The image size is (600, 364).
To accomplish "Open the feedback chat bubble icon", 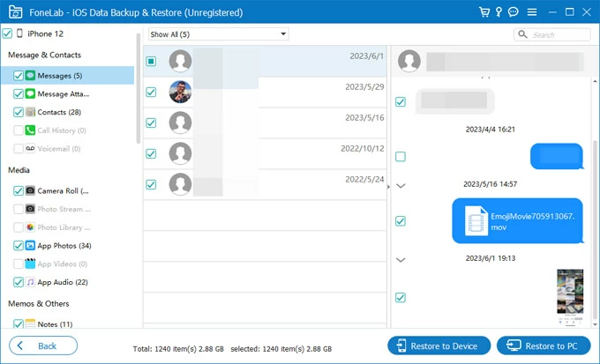I will pyautogui.click(x=514, y=12).
